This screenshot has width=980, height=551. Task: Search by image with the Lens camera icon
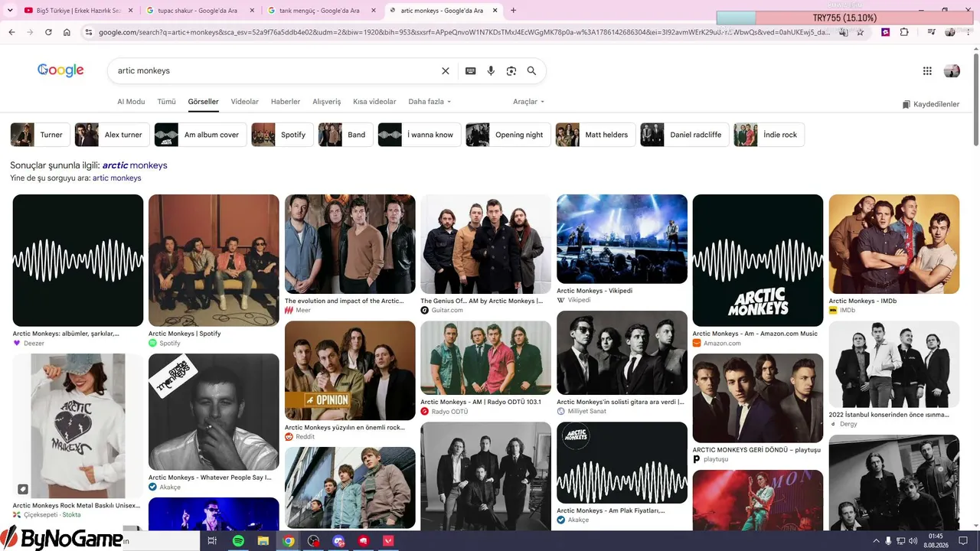511,70
